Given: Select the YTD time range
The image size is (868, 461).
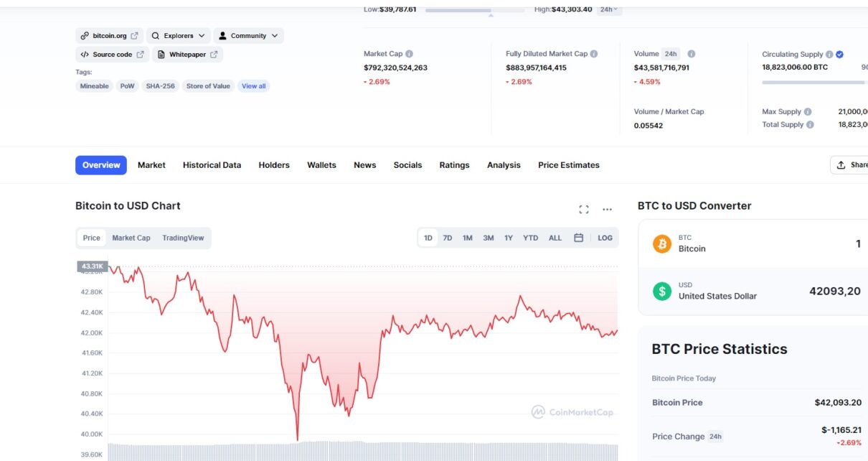Looking at the screenshot, I should tap(531, 238).
